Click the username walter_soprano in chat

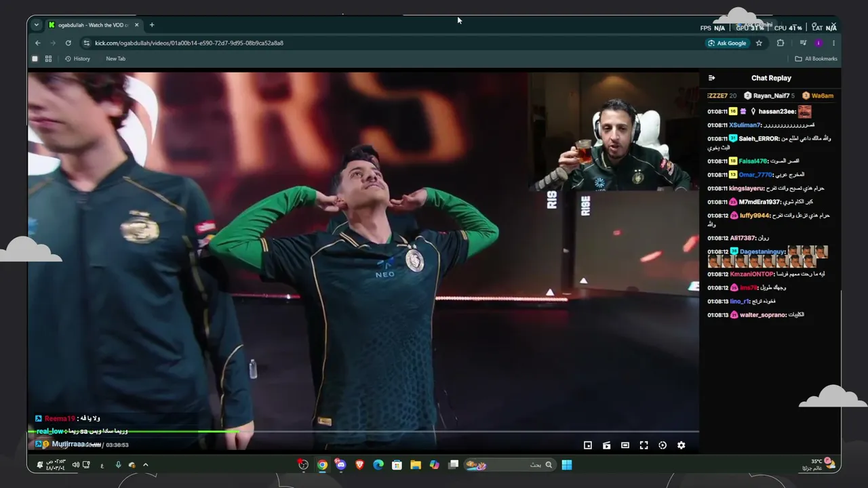pyautogui.click(x=763, y=314)
